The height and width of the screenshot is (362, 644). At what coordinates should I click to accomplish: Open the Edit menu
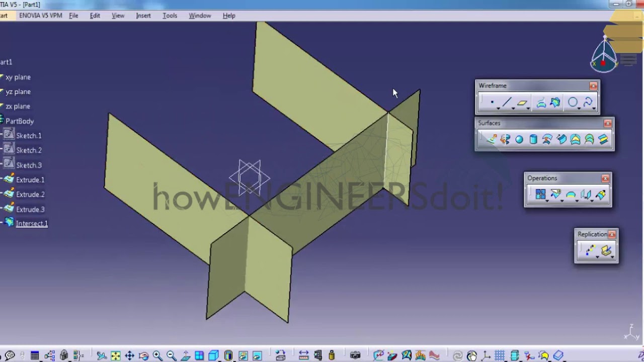point(95,16)
